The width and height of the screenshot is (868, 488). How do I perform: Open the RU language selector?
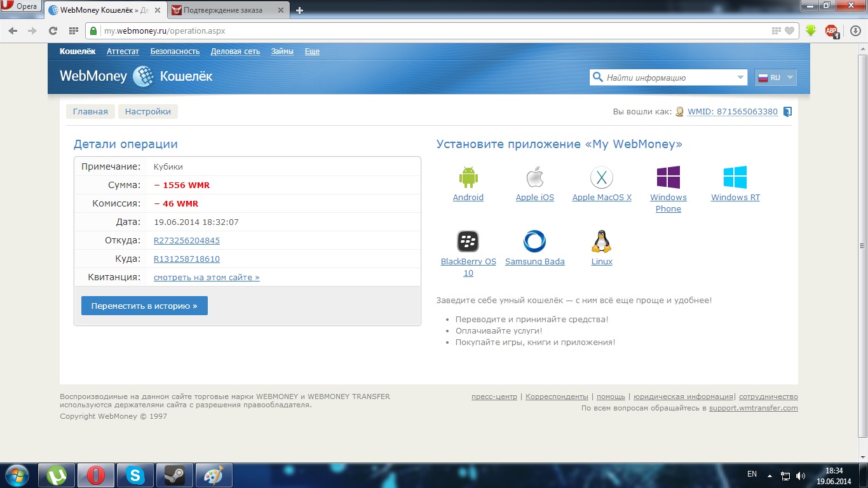[775, 78]
